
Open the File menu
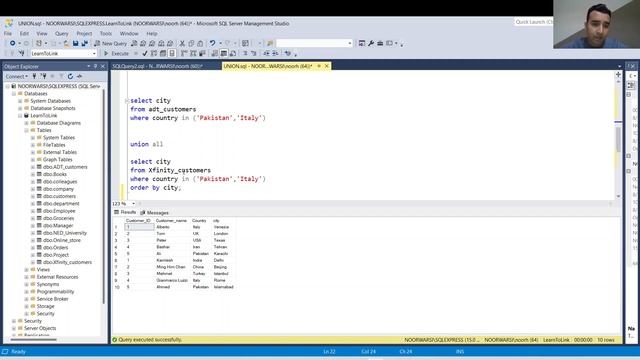click(8, 33)
